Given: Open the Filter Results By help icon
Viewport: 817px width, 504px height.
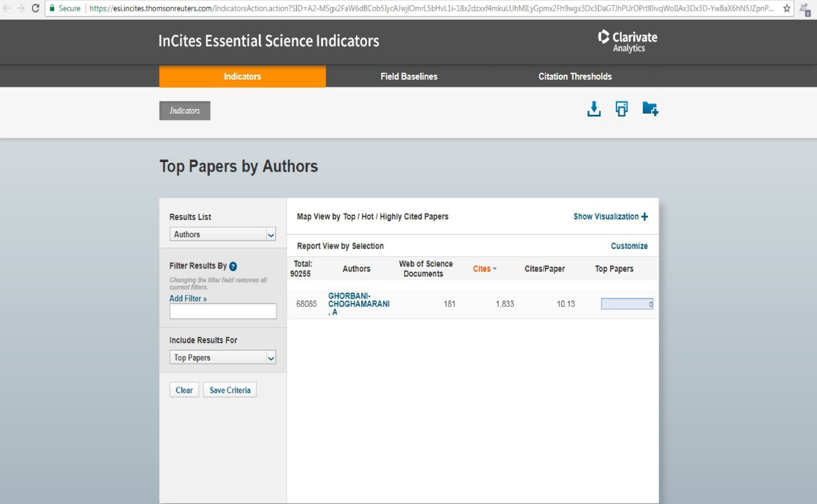Looking at the screenshot, I should [x=233, y=266].
